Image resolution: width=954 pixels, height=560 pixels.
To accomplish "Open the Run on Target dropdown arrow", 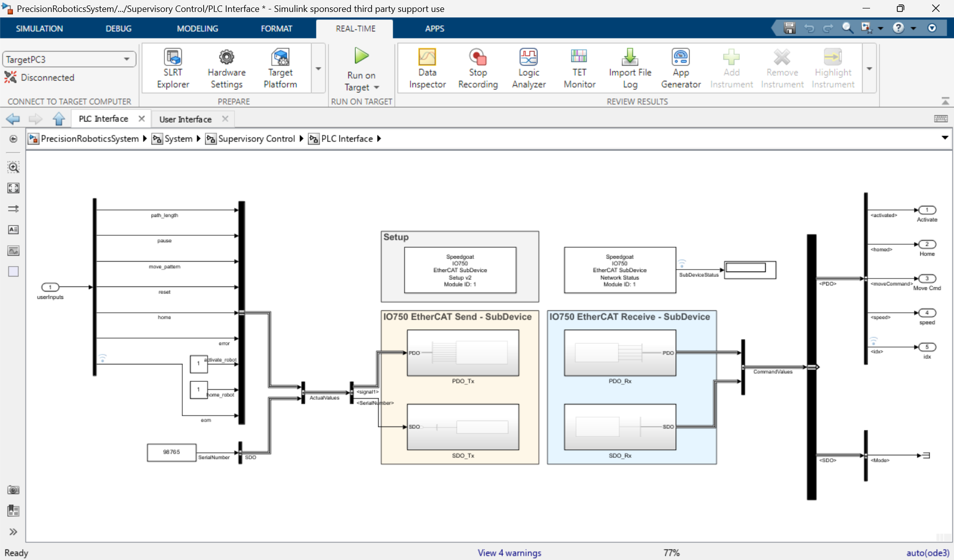I will pos(377,87).
